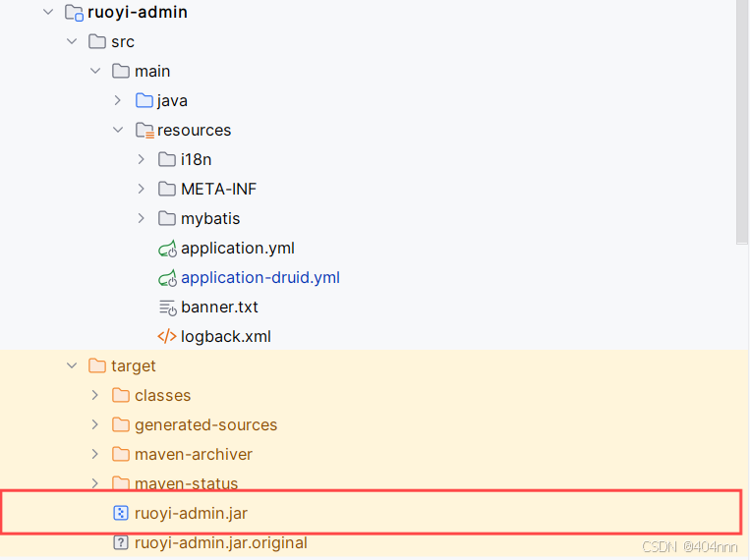This screenshot has height=560, width=750.
Task: Click the unknown-file icon of ruoyi-admin.jar.original
Action: (x=121, y=542)
